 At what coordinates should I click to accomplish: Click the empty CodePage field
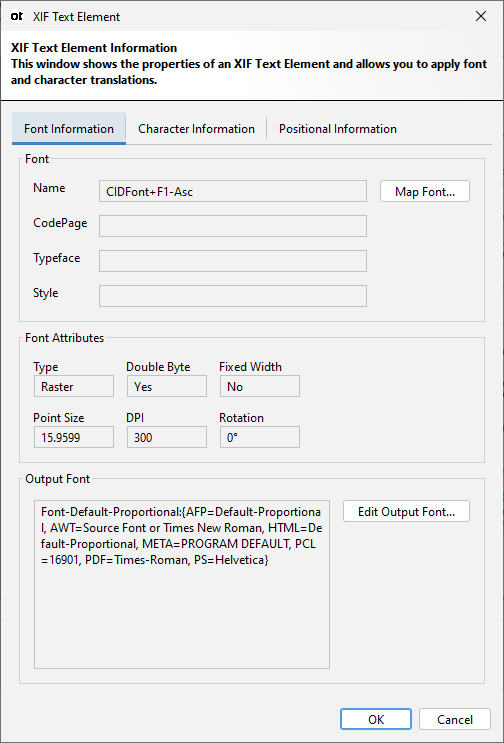click(x=233, y=226)
